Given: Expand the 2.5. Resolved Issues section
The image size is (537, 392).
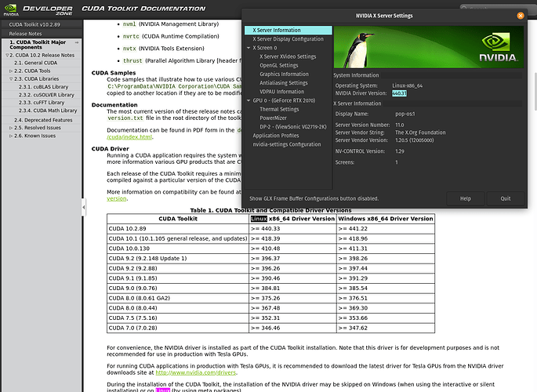Looking at the screenshot, I should coord(11,128).
